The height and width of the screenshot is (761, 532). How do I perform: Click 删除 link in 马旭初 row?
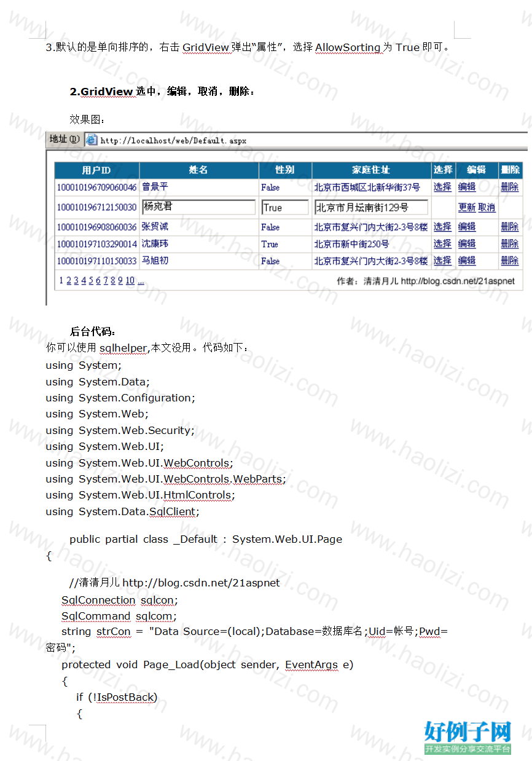510,261
